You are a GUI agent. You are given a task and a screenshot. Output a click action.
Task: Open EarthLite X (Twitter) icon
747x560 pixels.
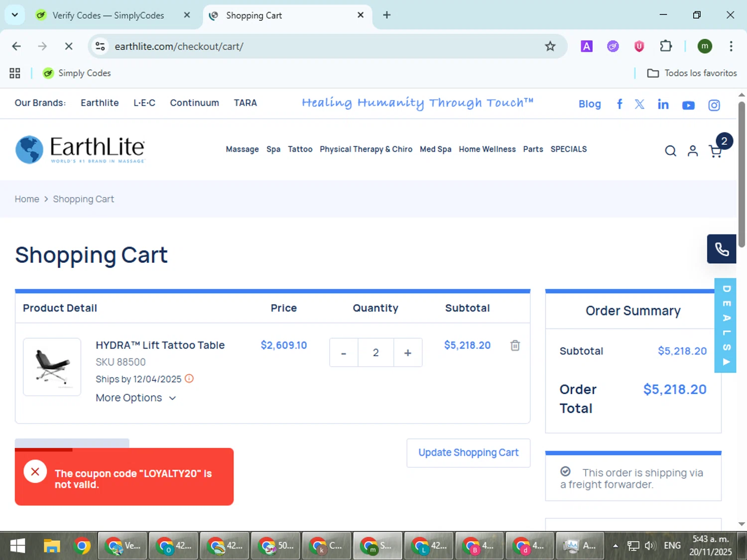[640, 104]
